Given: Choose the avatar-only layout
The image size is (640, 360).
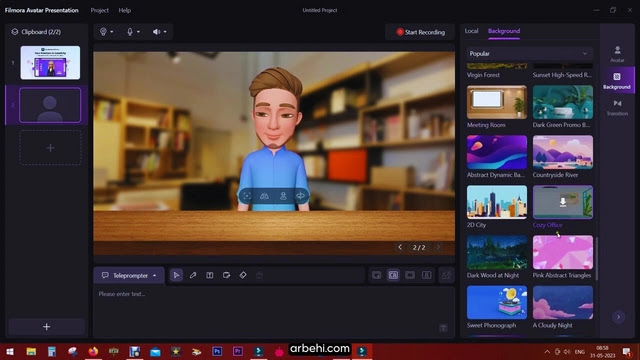Looking at the screenshot, I should coord(427,276).
